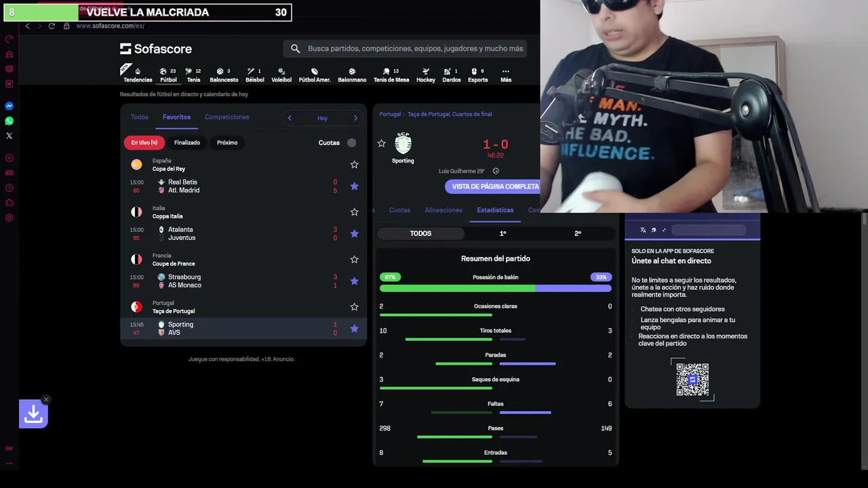Open the Voleibol sport category
The image size is (868, 488).
tap(281, 75)
